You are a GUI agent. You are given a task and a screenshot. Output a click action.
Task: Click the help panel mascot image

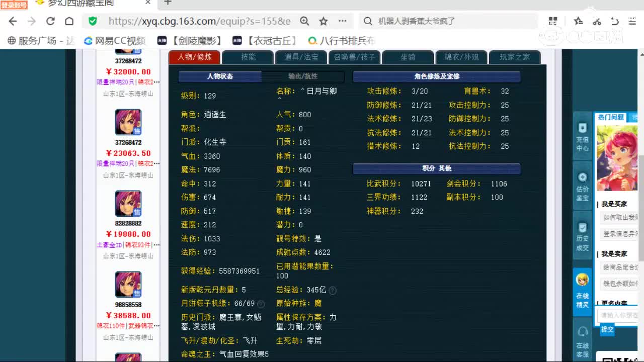point(617,158)
